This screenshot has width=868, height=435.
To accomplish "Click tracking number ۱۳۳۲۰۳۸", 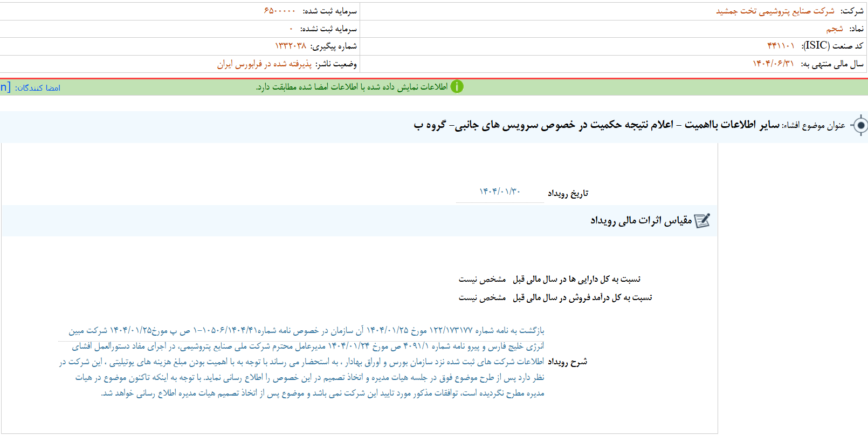I will 291,46.
